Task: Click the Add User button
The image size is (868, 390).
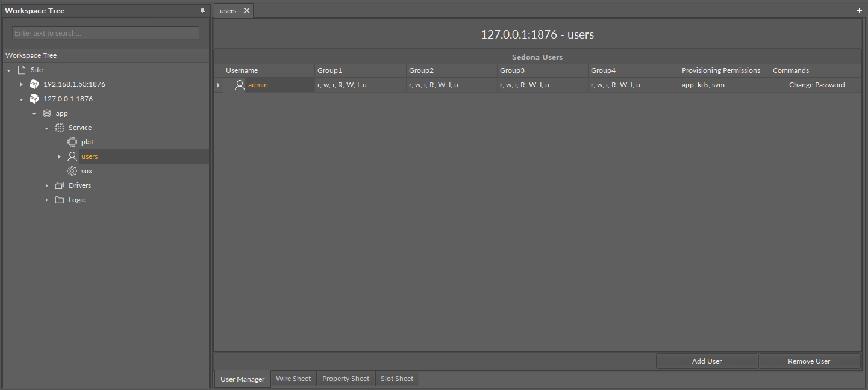Action: tap(707, 361)
